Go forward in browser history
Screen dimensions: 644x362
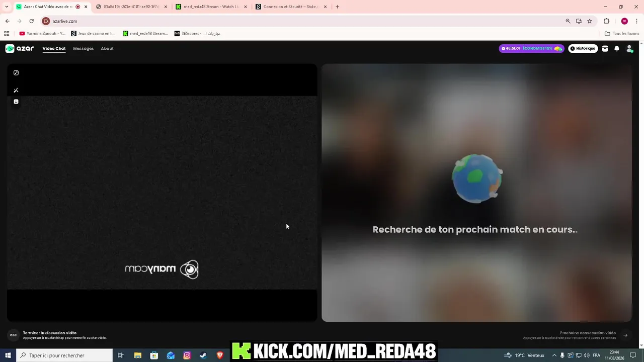[x=19, y=21]
